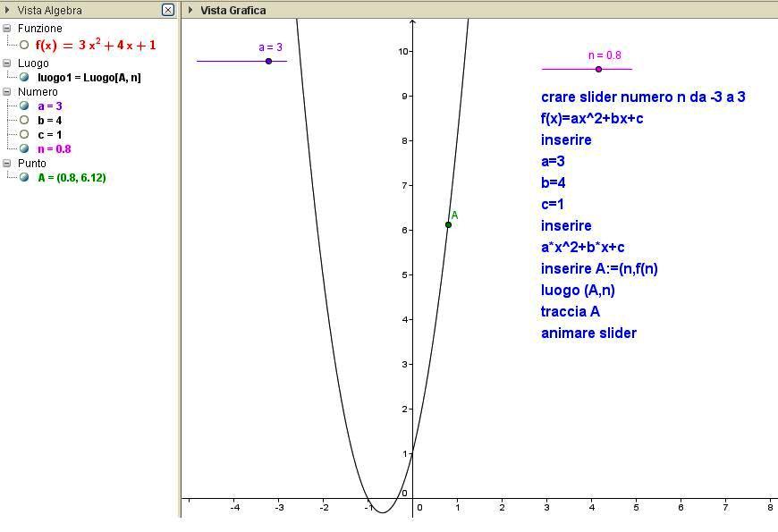Click the 'luogo (A,n)' text

(x=578, y=290)
